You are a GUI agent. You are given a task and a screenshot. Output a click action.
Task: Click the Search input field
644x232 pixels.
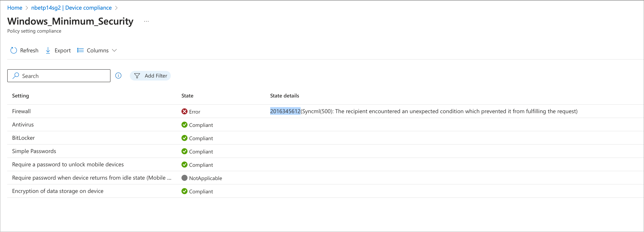click(x=59, y=76)
